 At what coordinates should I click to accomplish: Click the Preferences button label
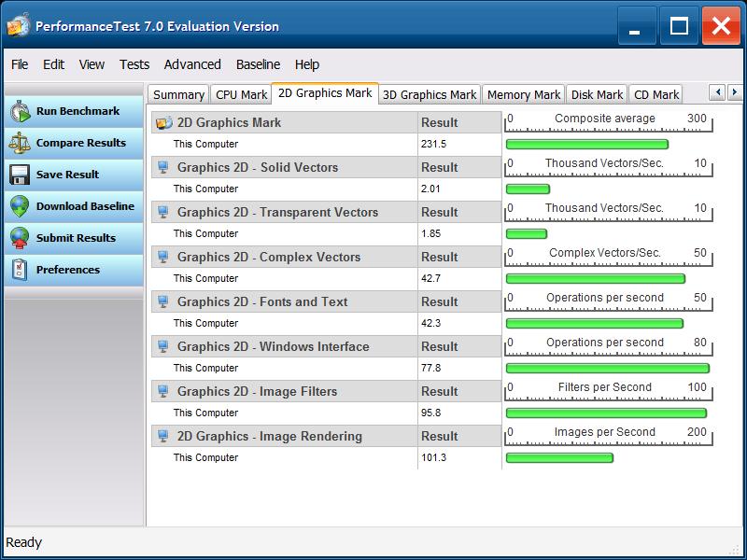68,270
